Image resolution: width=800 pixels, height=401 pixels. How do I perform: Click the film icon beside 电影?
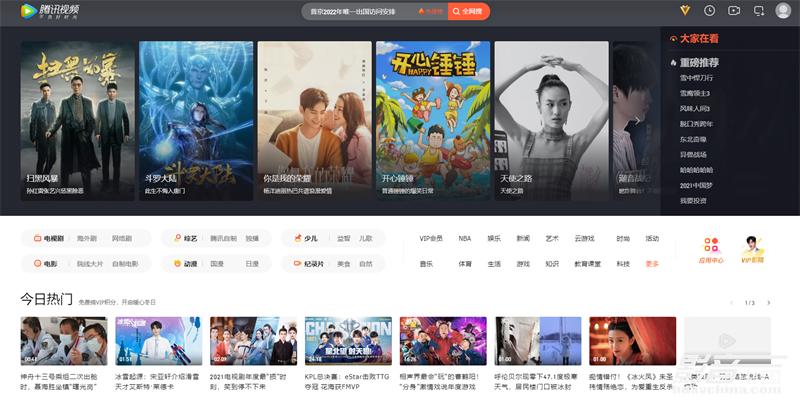tap(37, 264)
